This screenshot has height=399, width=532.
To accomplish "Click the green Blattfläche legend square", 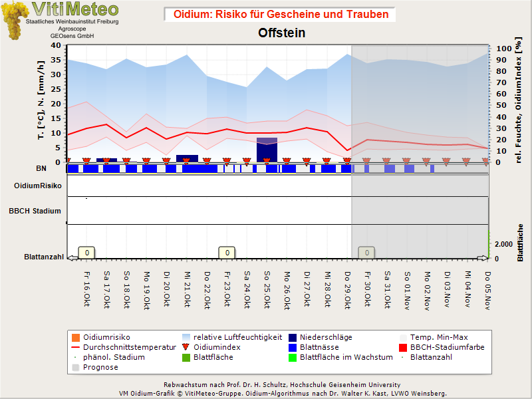I will (186, 358).
